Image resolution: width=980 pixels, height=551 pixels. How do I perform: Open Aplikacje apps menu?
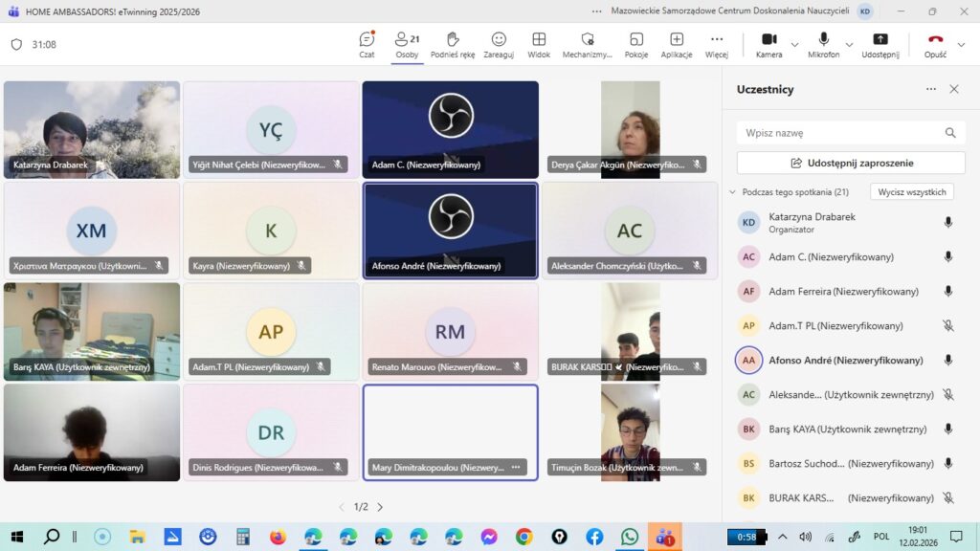coord(677,45)
